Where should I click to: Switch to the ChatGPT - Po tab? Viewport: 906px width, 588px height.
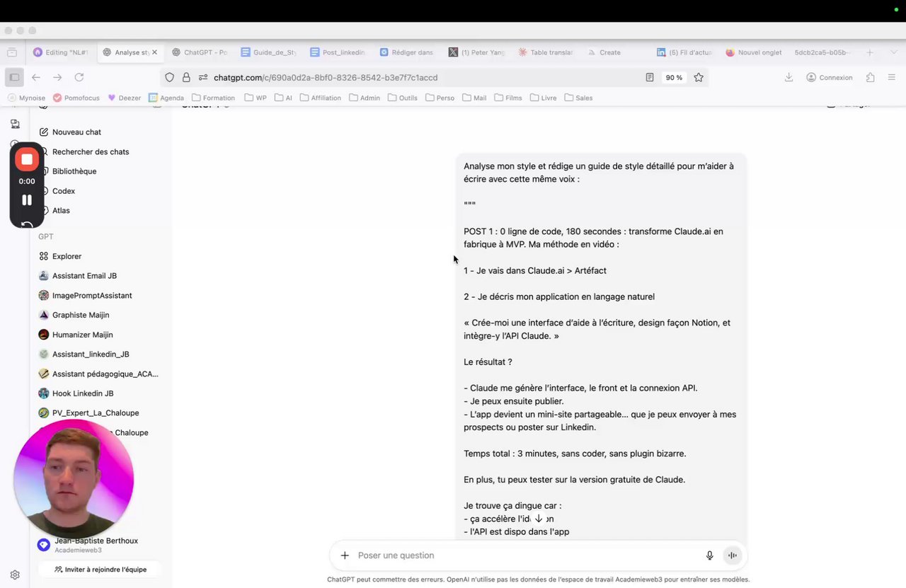click(x=200, y=52)
